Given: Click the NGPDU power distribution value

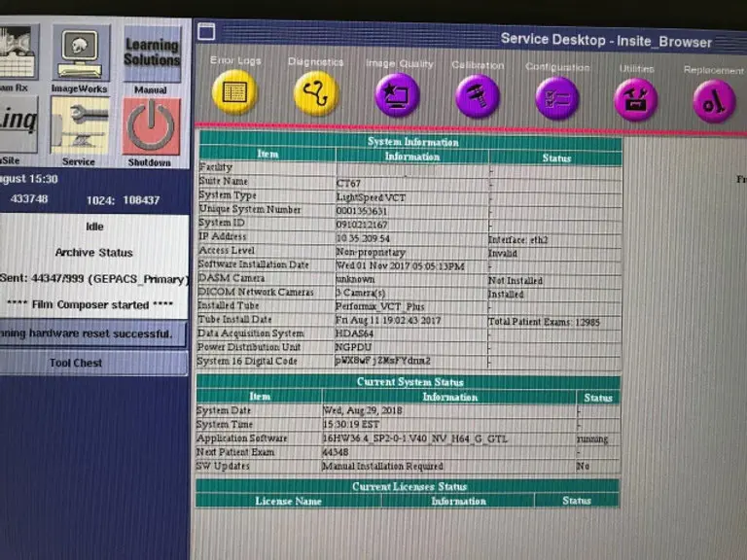Looking at the screenshot, I should pyautogui.click(x=353, y=347).
